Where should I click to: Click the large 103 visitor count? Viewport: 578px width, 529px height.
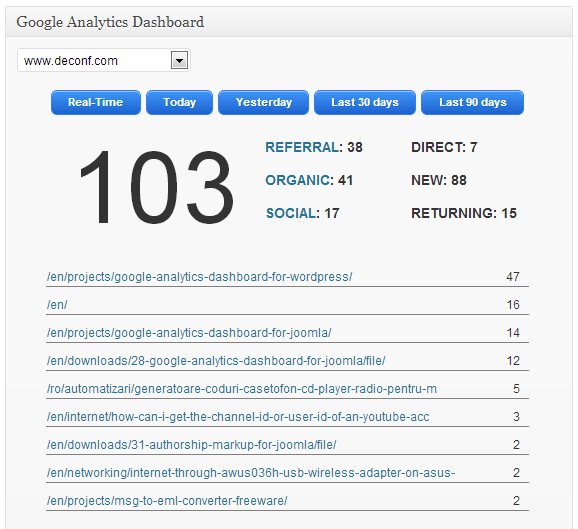[156, 187]
